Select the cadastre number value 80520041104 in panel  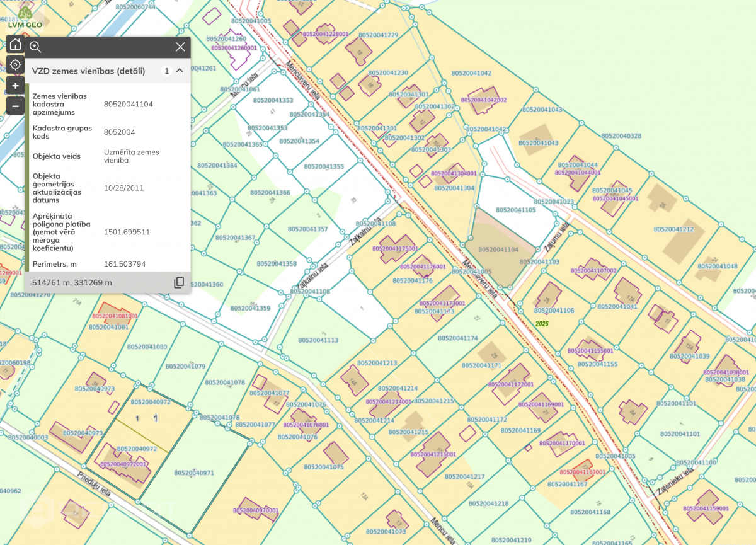tap(129, 105)
